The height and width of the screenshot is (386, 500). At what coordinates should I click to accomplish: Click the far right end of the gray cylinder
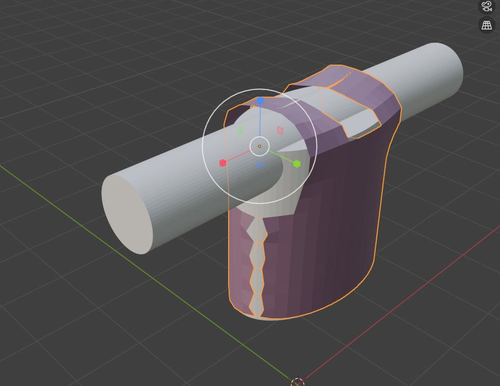(447, 63)
